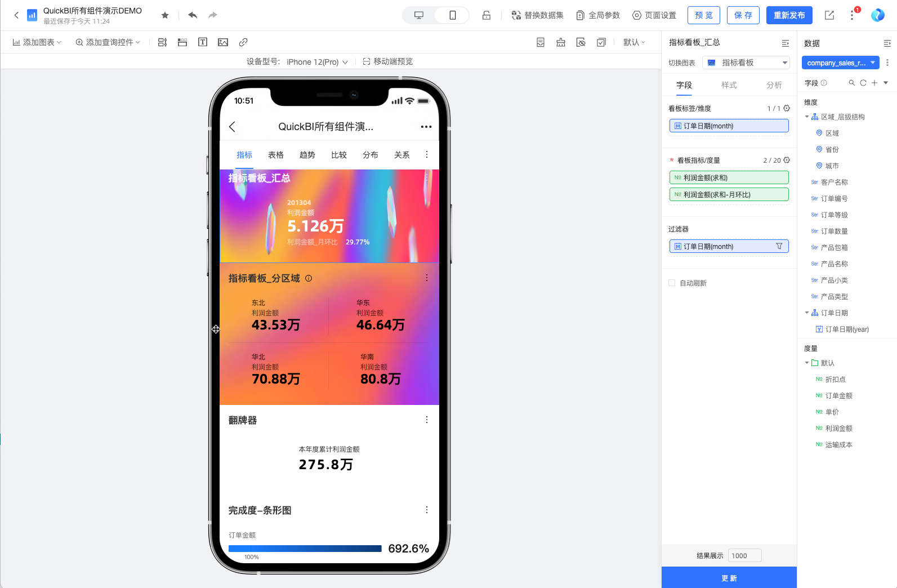Go back using the top-left arrow
897x588 pixels.
click(16, 15)
